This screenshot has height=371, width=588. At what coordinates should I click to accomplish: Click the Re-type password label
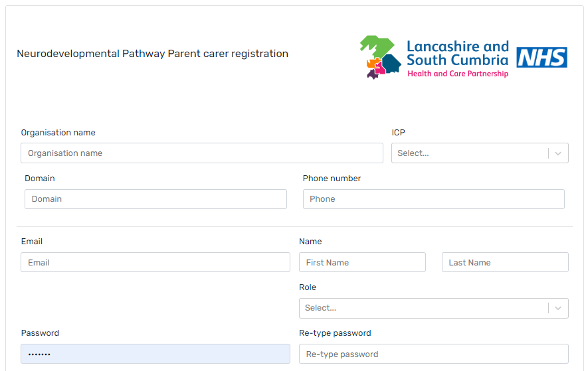(x=335, y=333)
